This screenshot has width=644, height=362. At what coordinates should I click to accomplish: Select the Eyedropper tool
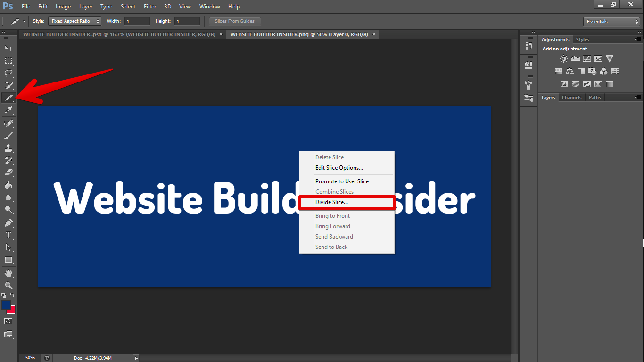pos(8,110)
